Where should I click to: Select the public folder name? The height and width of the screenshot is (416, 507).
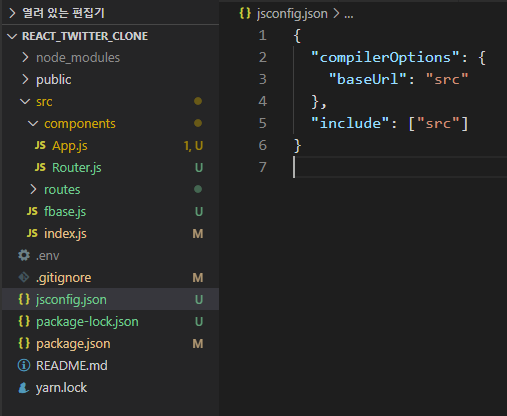click(x=54, y=80)
